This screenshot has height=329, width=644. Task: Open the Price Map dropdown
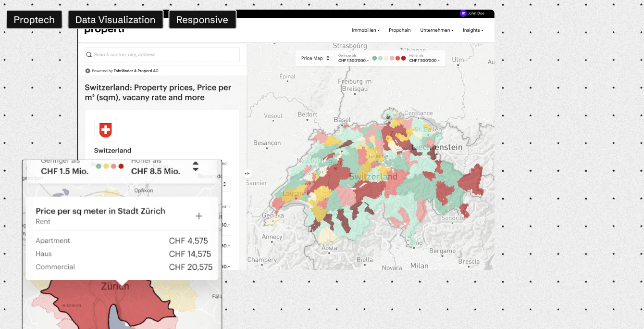[x=316, y=58]
